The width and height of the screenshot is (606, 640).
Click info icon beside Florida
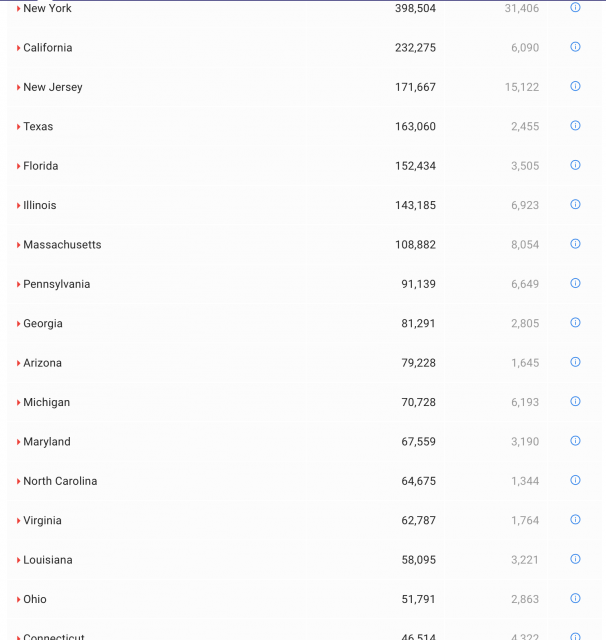click(575, 165)
